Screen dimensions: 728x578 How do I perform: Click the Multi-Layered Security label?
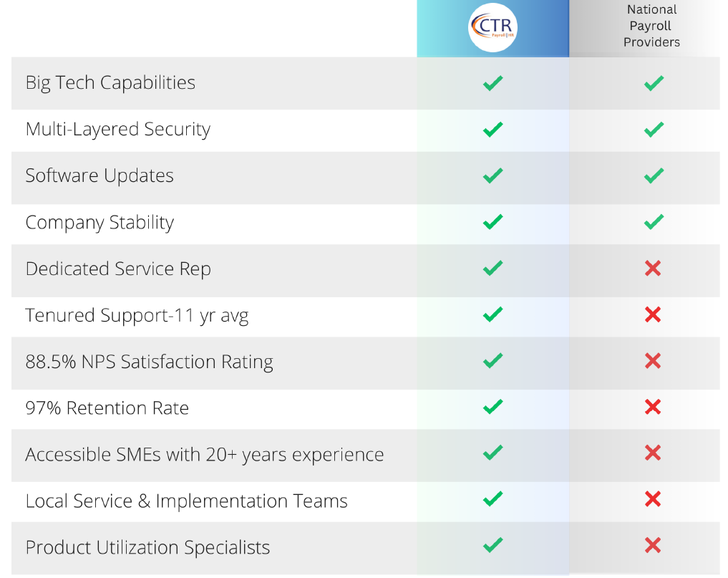[118, 130]
